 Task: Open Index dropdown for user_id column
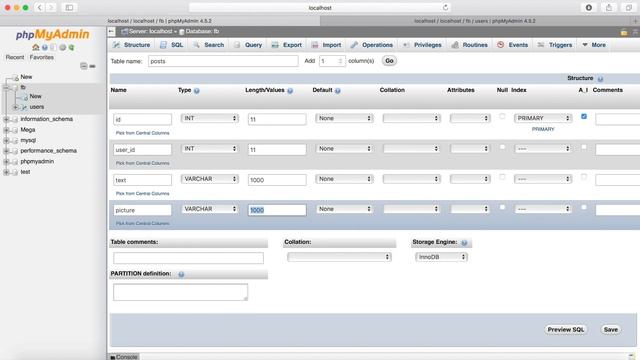coord(543,149)
